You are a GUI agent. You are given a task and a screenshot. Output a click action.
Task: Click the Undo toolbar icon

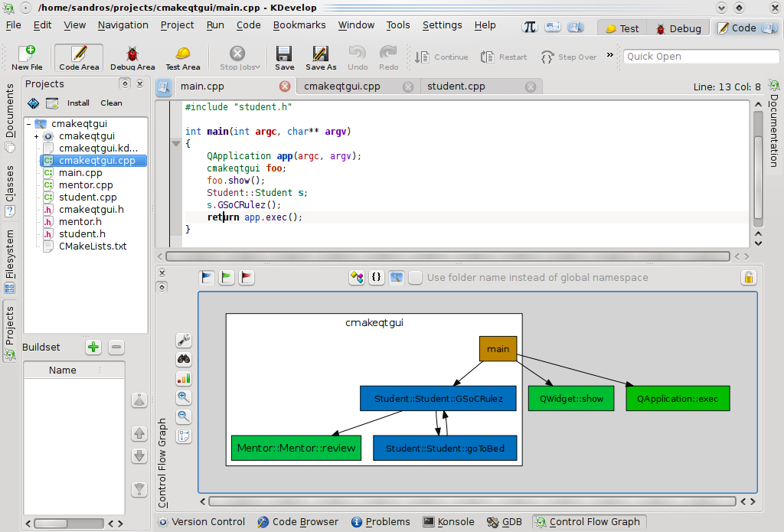(357, 57)
